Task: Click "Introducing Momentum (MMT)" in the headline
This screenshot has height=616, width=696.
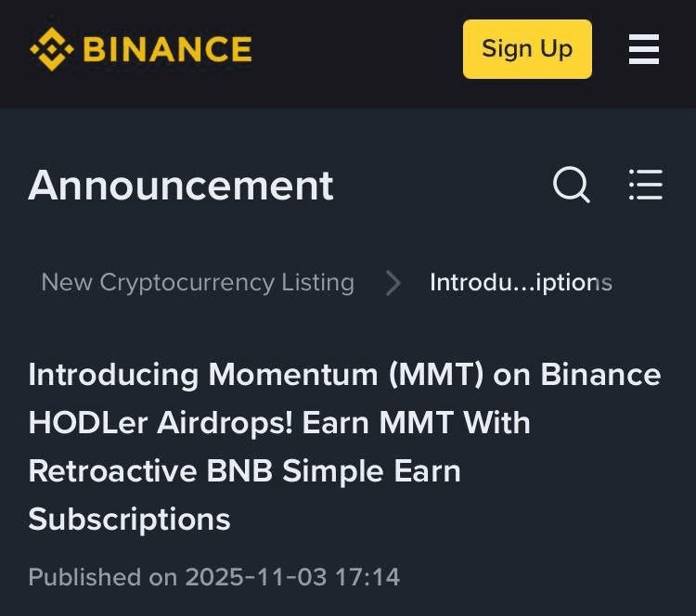Action: coord(252,375)
